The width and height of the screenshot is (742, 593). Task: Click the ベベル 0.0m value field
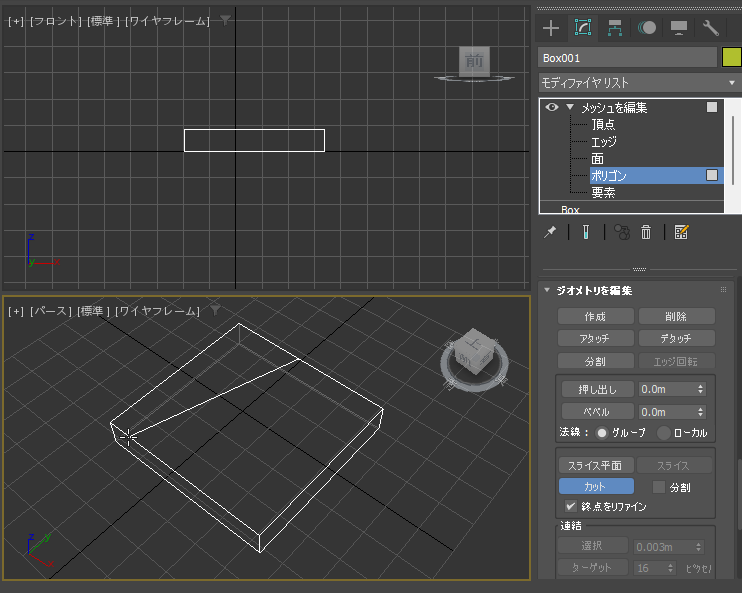point(667,412)
